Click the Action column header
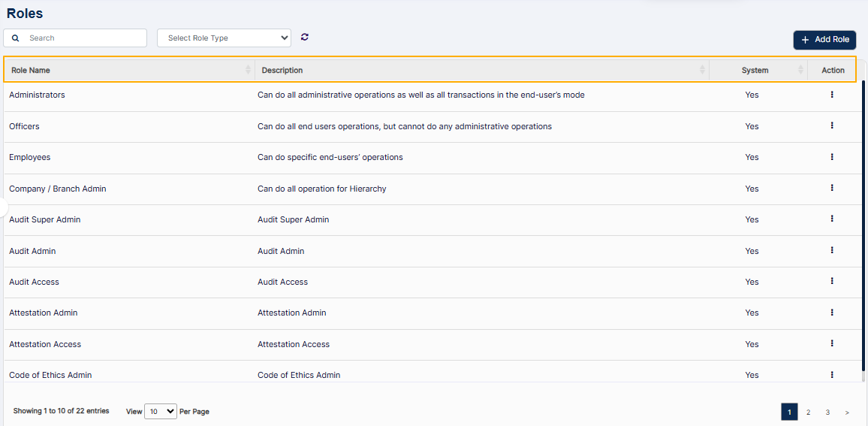Image resolution: width=868 pixels, height=426 pixels. 833,71
